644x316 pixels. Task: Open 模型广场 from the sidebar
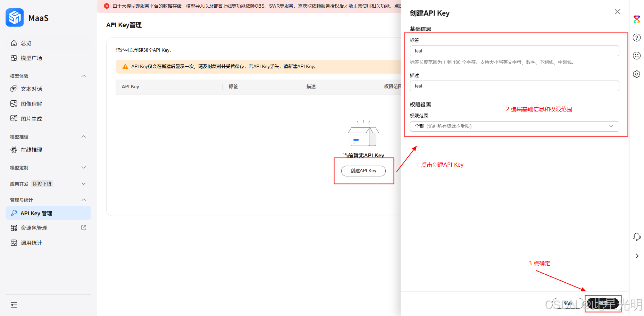pyautogui.click(x=31, y=58)
